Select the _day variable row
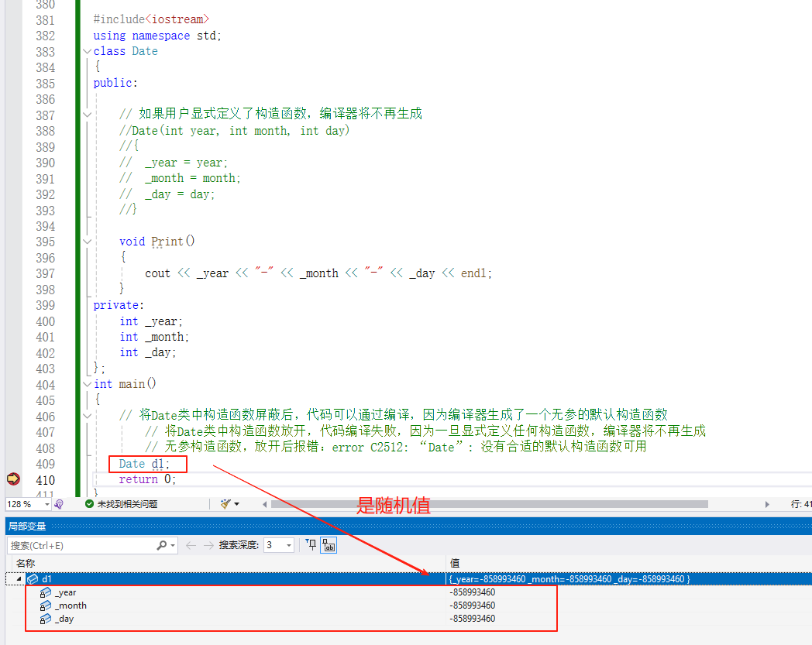This screenshot has width=812, height=645. click(x=408, y=619)
